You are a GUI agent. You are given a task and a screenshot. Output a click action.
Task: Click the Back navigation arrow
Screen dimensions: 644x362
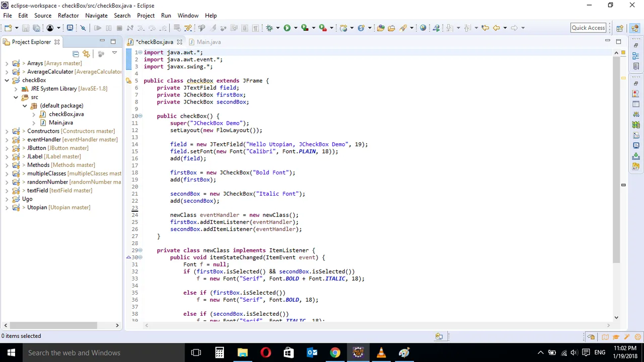pyautogui.click(x=496, y=28)
